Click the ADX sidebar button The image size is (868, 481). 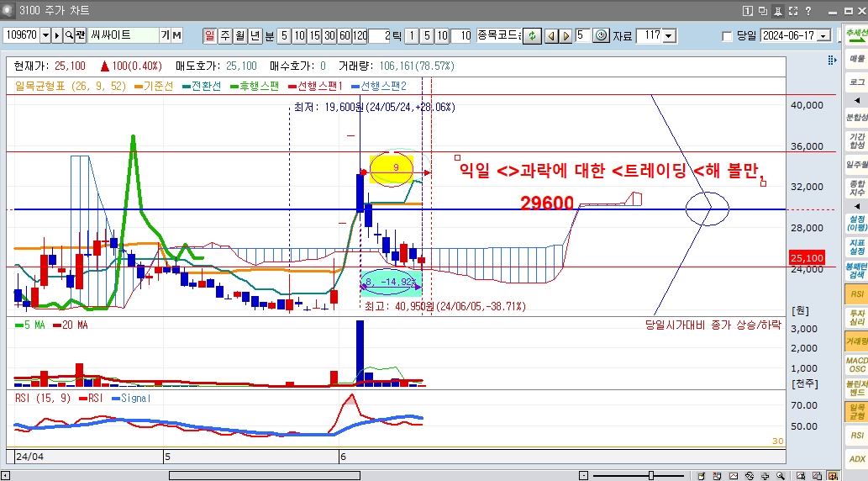(856, 459)
